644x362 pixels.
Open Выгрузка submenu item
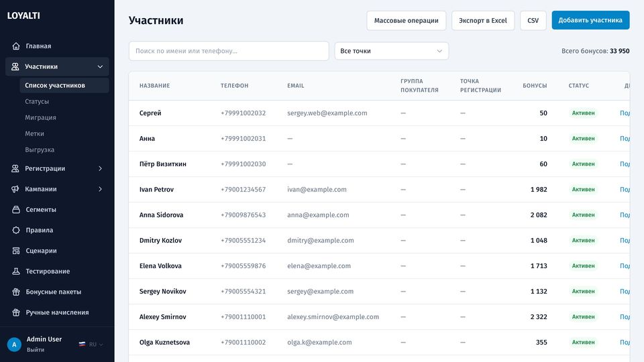coord(40,149)
